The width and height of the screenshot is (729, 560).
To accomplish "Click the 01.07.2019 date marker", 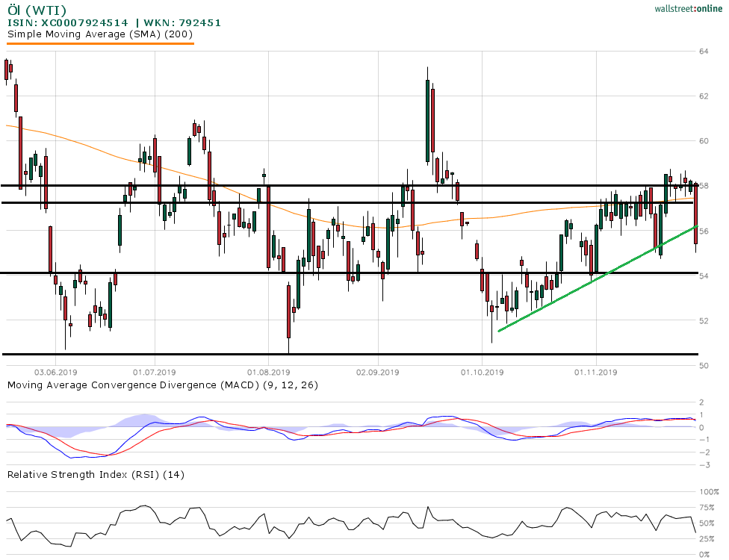I will pos(154,371).
